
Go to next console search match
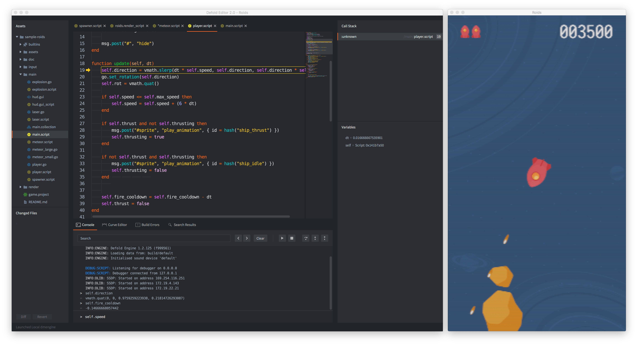click(x=247, y=238)
